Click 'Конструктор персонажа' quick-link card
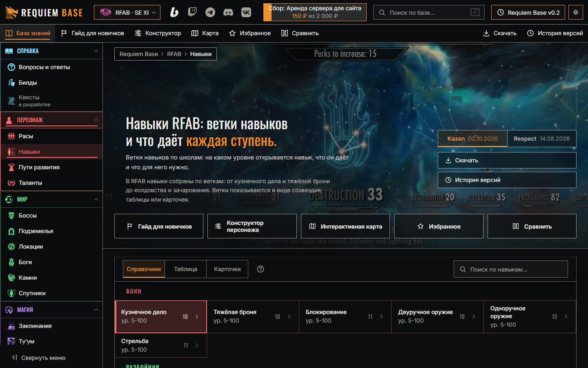The height and width of the screenshot is (368, 588). point(252,226)
